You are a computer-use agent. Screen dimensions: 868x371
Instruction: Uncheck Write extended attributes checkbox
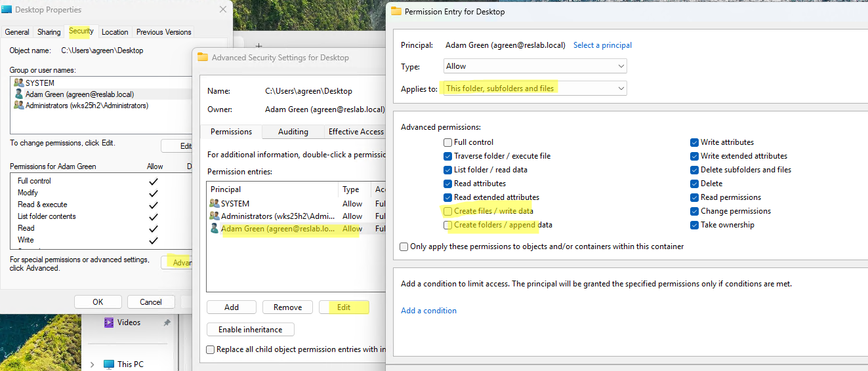pos(694,156)
